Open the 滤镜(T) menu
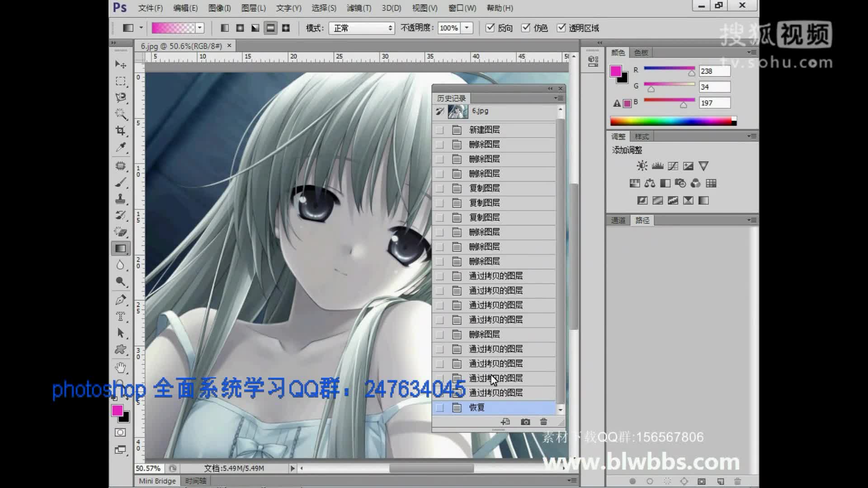 click(359, 8)
